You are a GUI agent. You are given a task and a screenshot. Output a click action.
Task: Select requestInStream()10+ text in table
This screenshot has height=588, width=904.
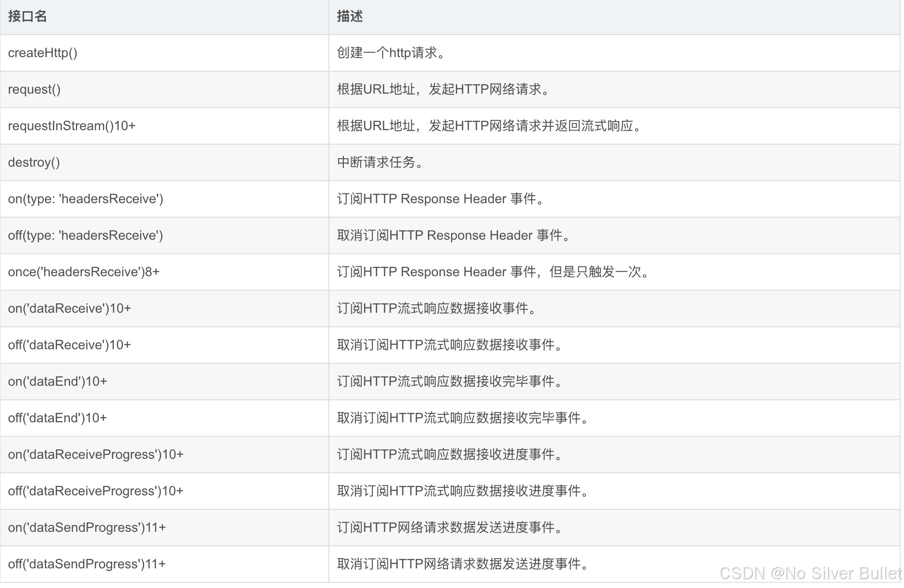tap(72, 126)
